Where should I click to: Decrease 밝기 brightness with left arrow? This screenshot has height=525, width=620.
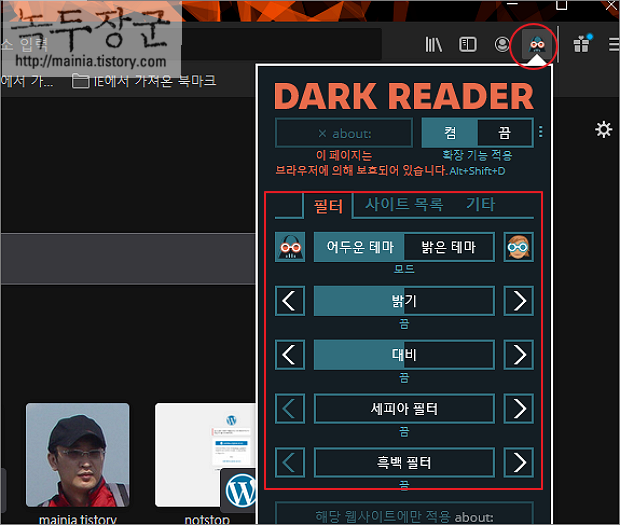click(x=290, y=301)
